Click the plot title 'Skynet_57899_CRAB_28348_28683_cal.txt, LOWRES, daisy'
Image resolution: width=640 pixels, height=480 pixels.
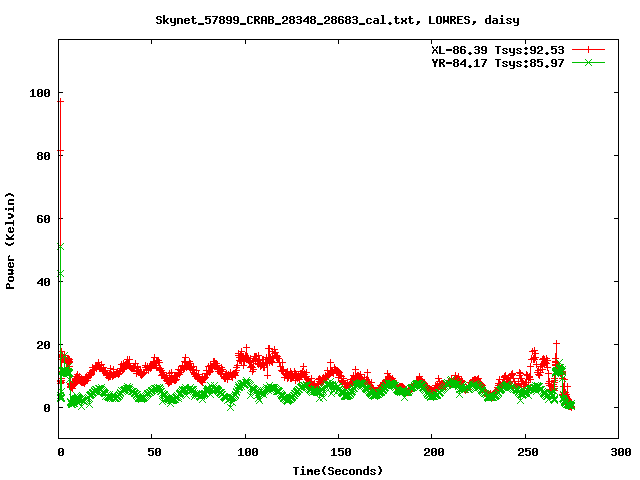(337, 20)
